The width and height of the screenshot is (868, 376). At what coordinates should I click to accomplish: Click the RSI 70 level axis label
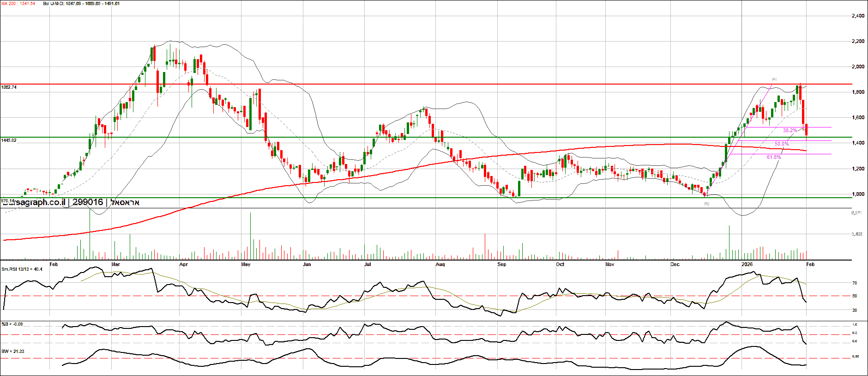[x=855, y=283]
